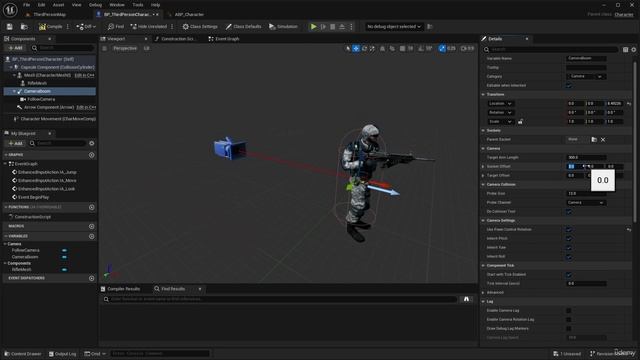Open camera speed setting
This screenshot has height=360, width=640.
click(x=467, y=48)
